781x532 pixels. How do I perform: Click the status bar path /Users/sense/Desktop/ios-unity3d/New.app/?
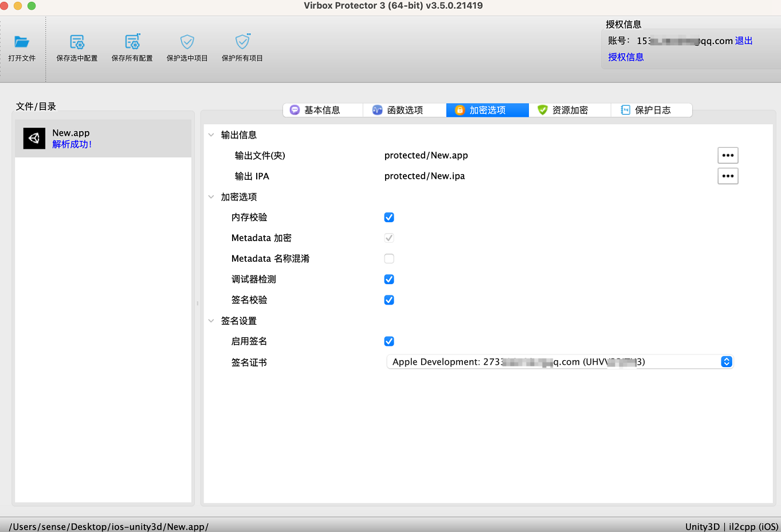point(109,527)
